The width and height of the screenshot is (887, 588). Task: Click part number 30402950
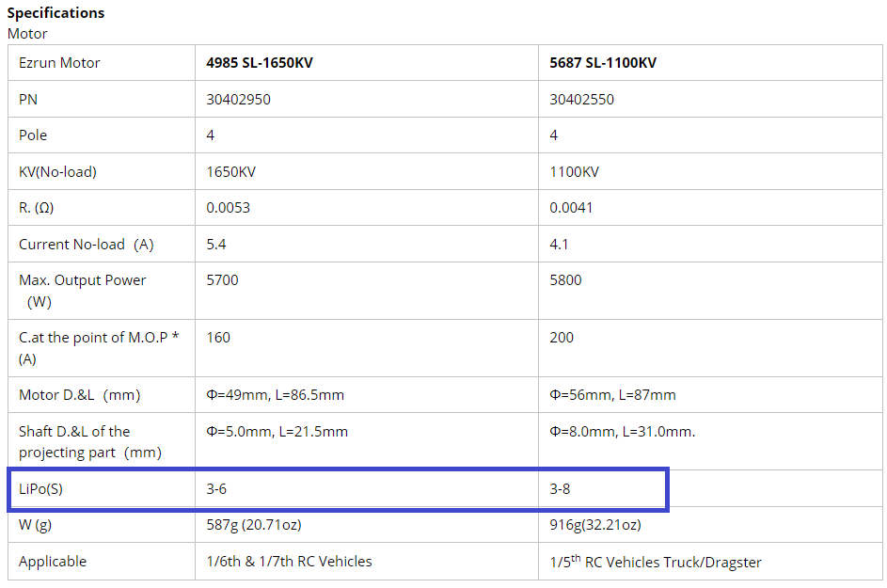point(238,100)
